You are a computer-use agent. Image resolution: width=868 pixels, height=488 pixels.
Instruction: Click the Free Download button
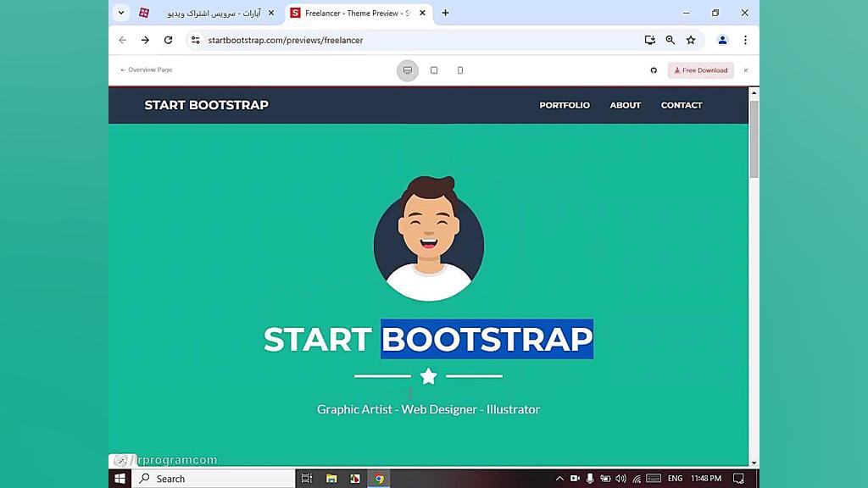(x=701, y=70)
